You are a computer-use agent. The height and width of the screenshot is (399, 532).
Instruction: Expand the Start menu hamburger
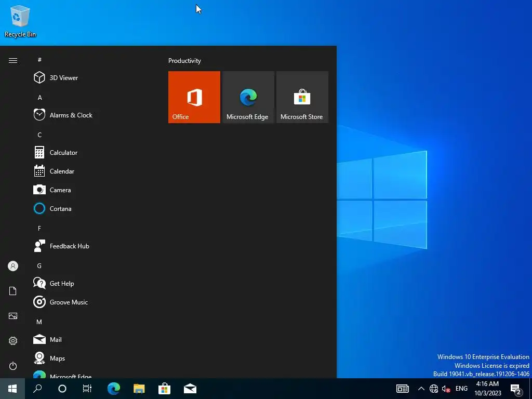pyautogui.click(x=13, y=60)
